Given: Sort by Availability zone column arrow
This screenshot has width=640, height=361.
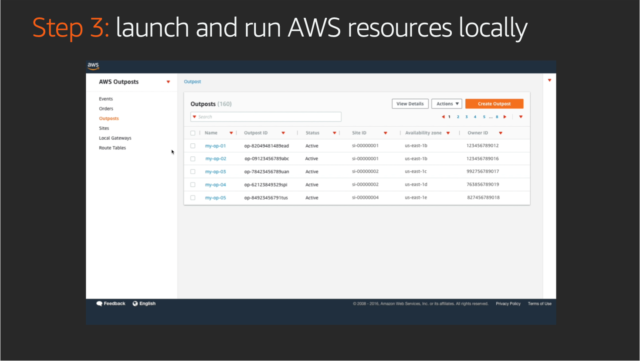Looking at the screenshot, I should (x=448, y=133).
